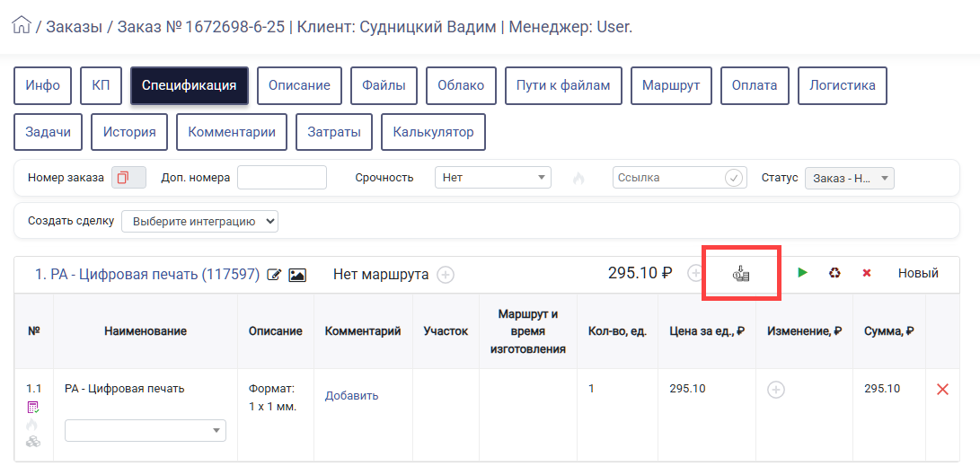Remove row 1.1 with red cross
The height and width of the screenshot is (475, 980).
(x=942, y=390)
